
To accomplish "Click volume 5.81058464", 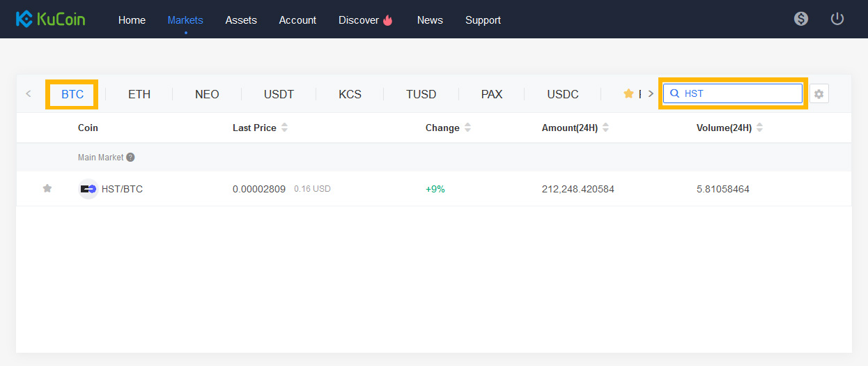I will point(723,189).
